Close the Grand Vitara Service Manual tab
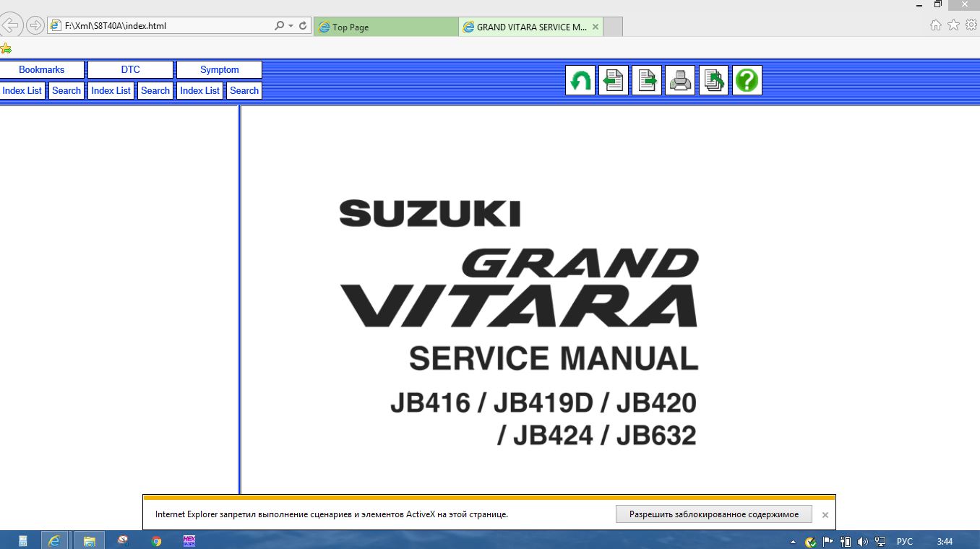The height and width of the screenshot is (549, 980). (596, 27)
